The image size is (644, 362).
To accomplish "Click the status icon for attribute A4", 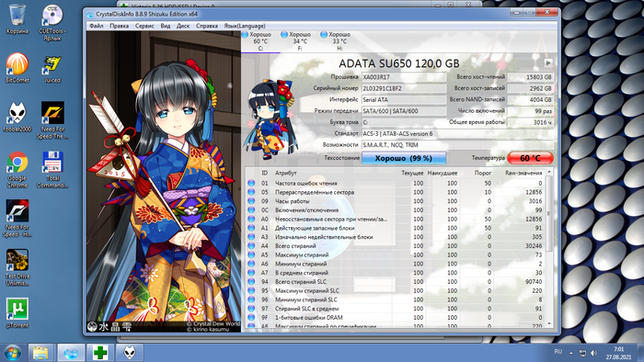I will click(x=251, y=246).
